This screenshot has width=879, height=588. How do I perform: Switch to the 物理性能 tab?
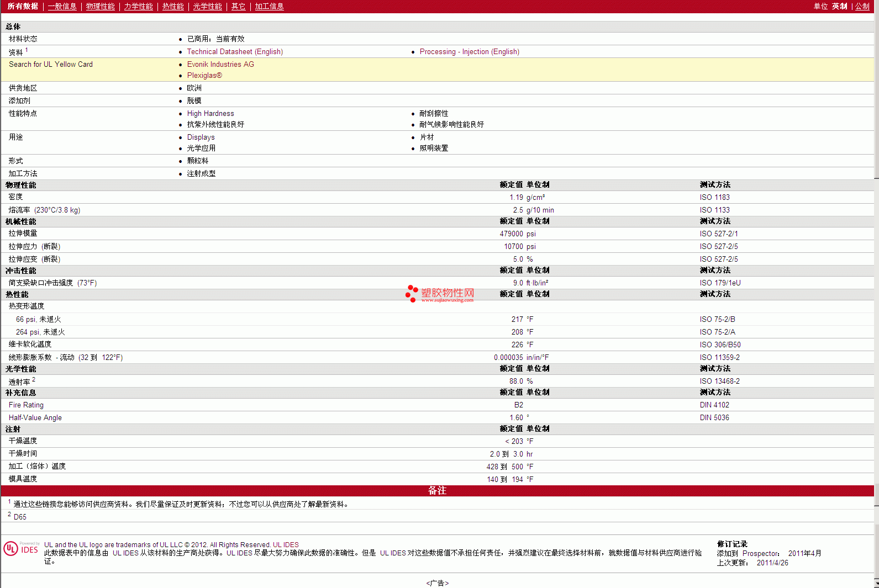click(x=100, y=6)
